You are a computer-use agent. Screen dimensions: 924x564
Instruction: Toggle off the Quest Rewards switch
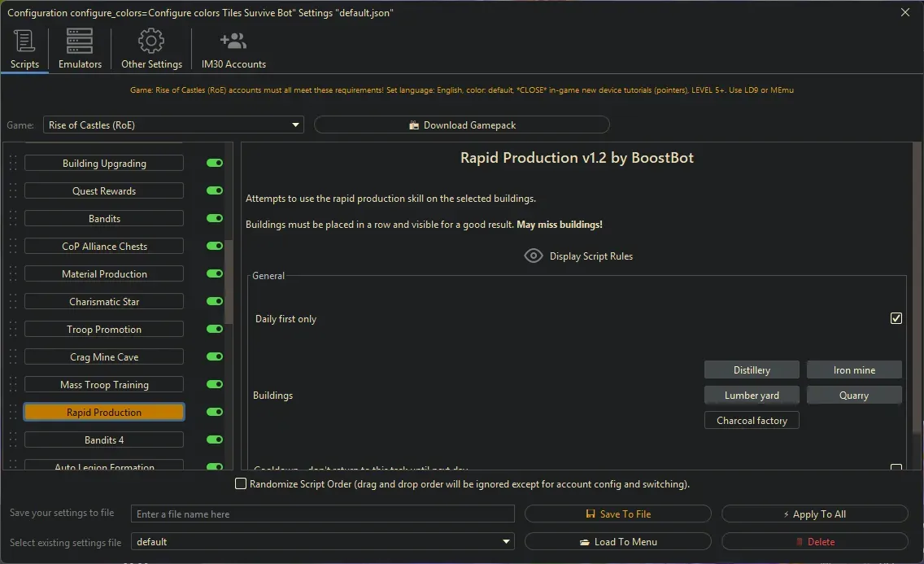pos(215,190)
